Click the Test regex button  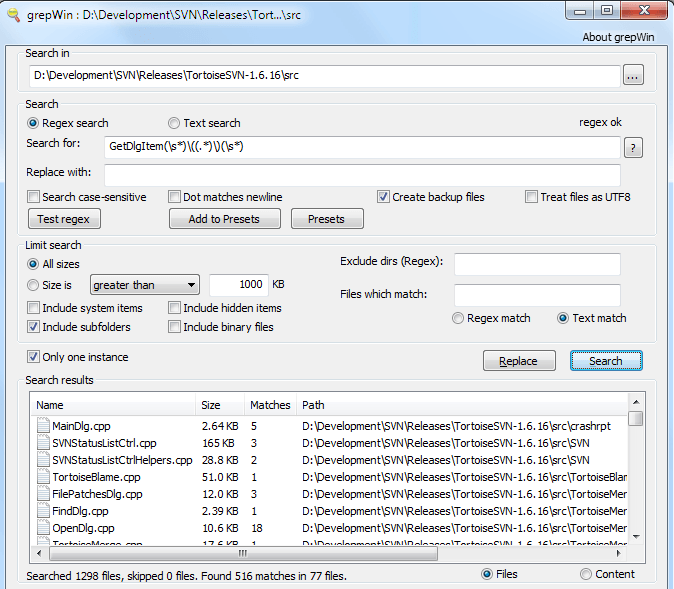tap(64, 219)
